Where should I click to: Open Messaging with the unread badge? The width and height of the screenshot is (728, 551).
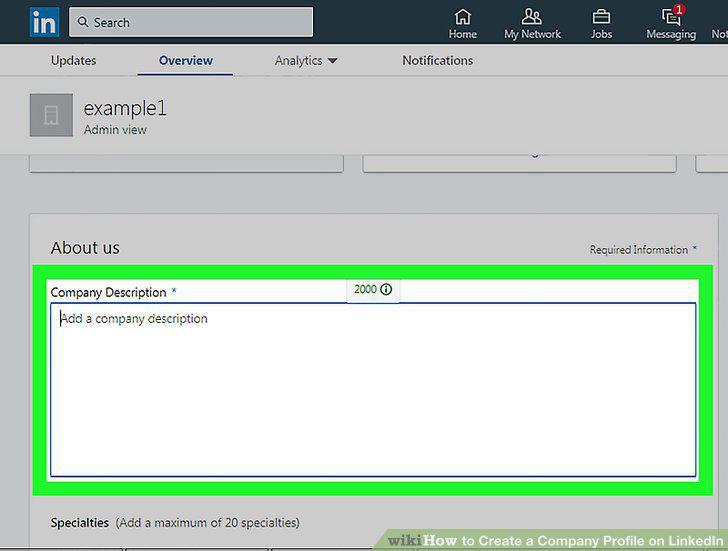pyautogui.click(x=671, y=23)
